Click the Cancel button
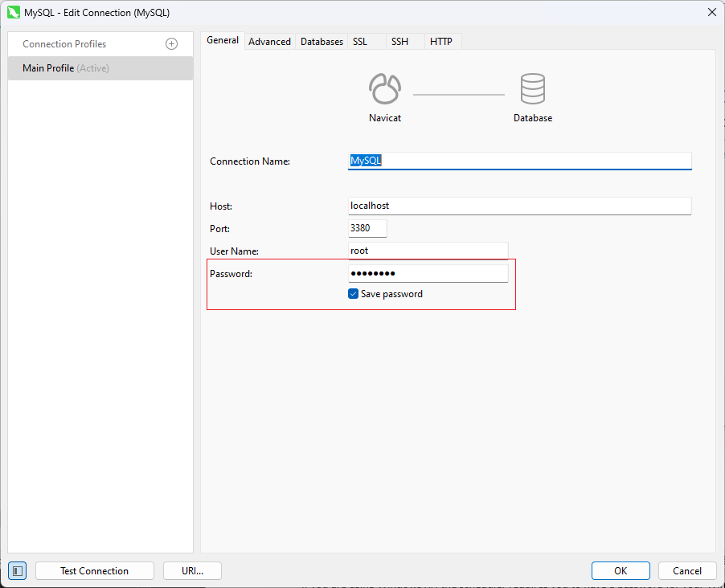 687,571
